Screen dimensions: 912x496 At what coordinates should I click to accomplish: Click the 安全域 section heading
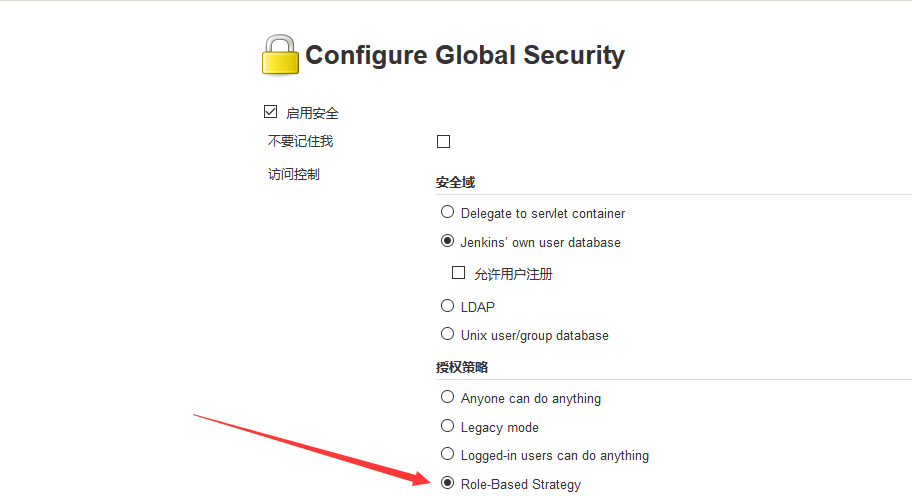[455, 183]
